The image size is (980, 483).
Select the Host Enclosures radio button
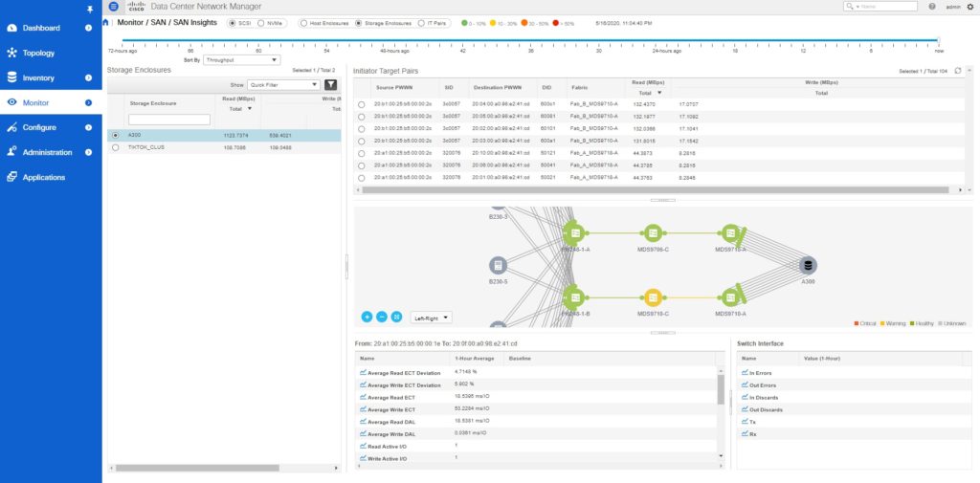303,23
